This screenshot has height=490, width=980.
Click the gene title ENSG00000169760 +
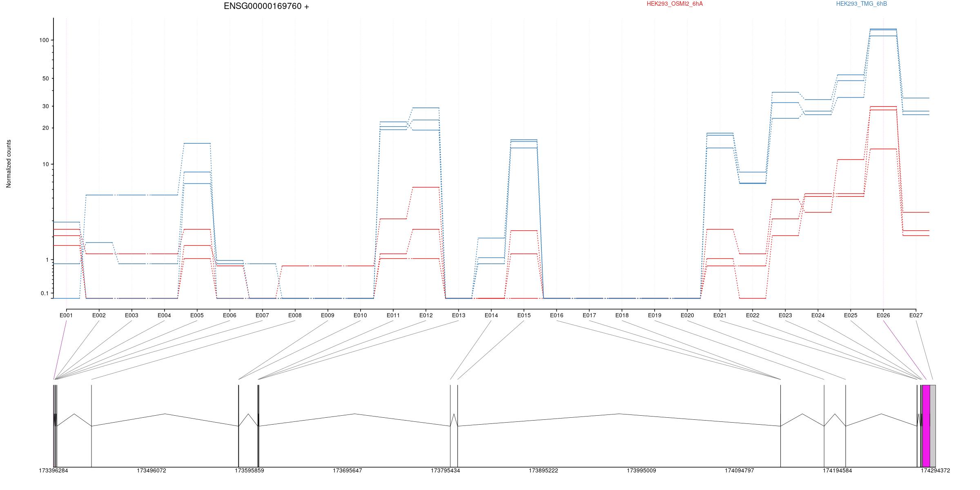[266, 6]
